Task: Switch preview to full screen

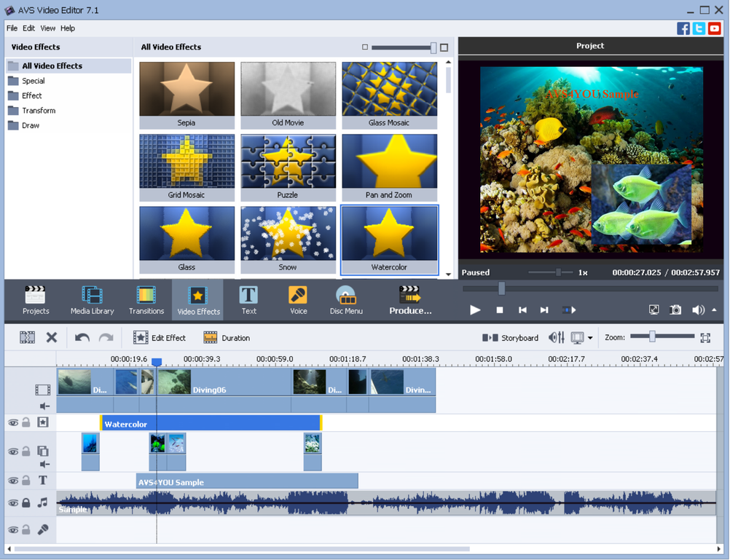Action: (654, 309)
